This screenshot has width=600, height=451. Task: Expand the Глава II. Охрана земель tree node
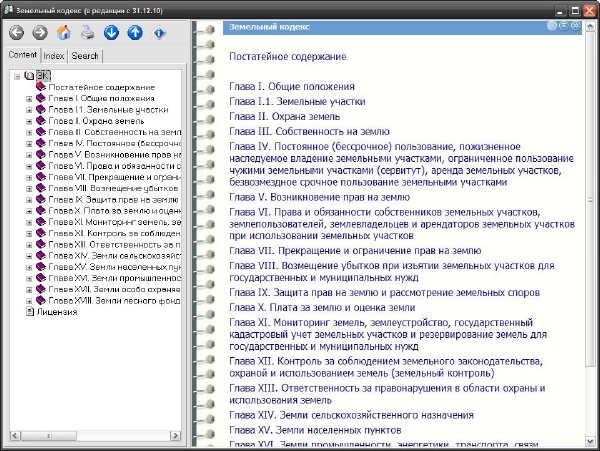30,120
